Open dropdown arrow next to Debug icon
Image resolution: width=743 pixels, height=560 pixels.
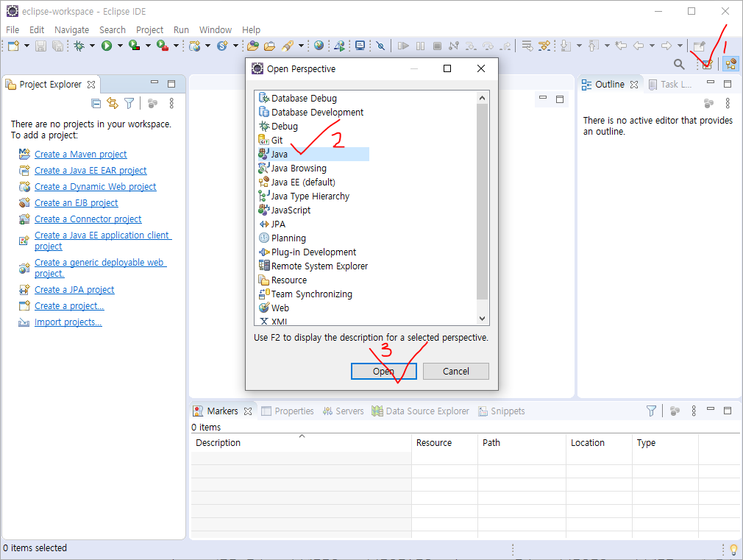tap(93, 46)
